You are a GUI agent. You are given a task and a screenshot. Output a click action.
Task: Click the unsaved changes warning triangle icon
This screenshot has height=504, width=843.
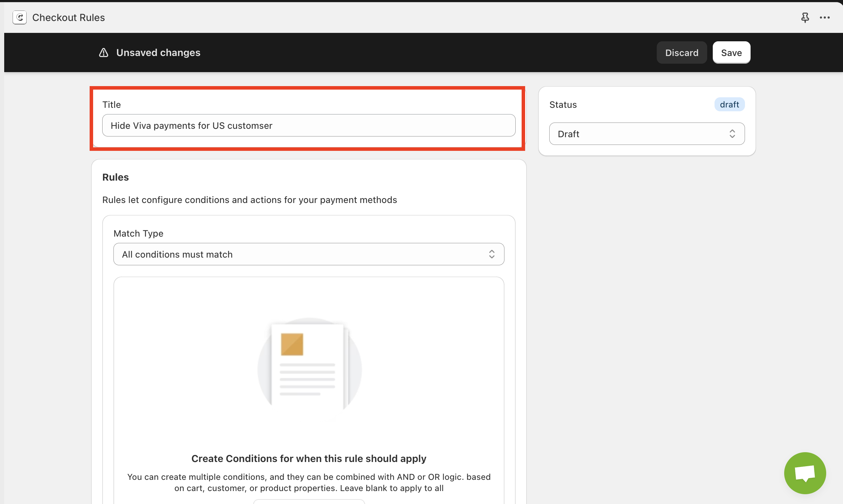pos(104,52)
